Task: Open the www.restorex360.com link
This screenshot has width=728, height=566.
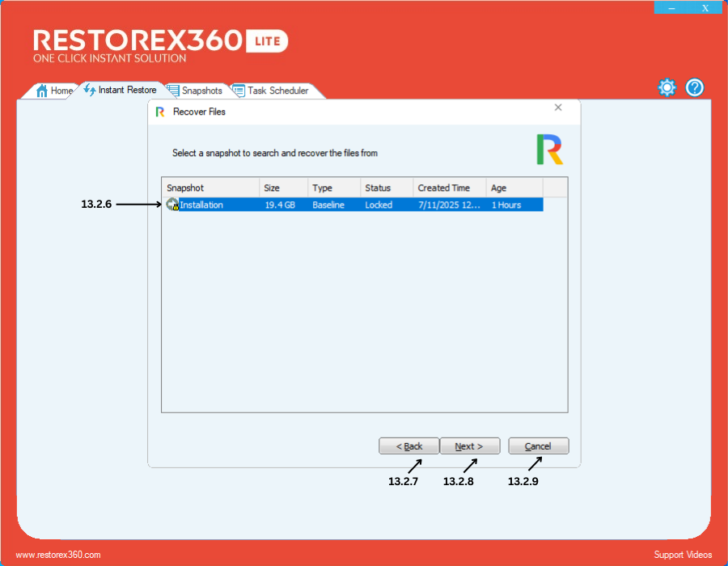Action: coord(58,555)
